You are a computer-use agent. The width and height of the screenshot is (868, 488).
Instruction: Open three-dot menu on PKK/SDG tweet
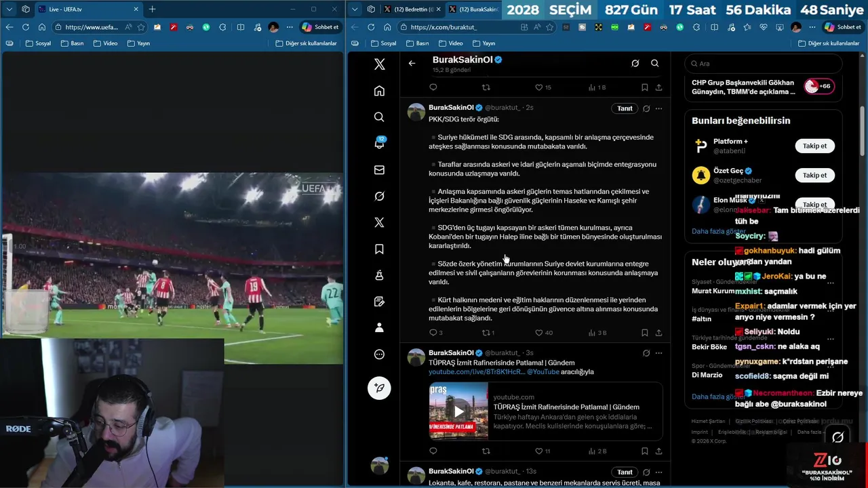click(x=658, y=108)
